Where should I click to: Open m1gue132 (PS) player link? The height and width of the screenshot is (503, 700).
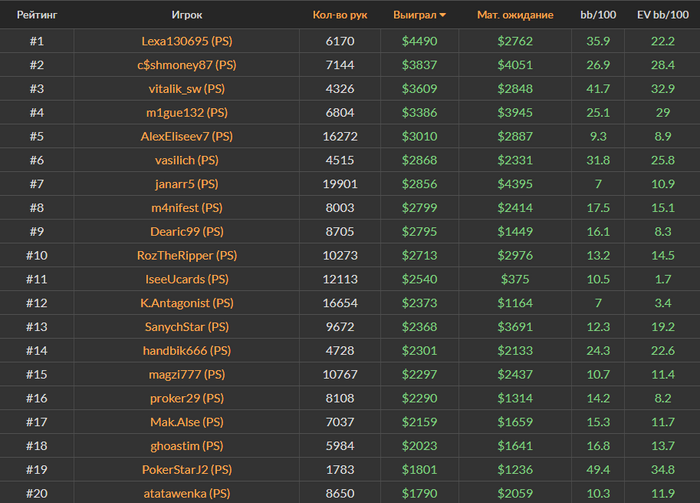tap(188, 113)
